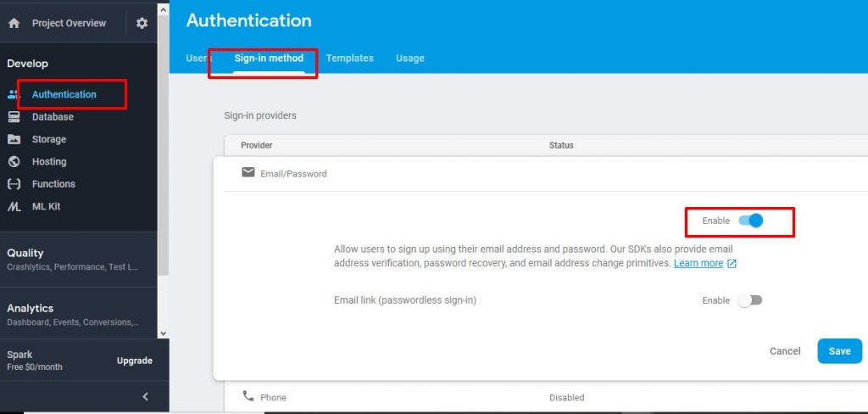Image resolution: width=868 pixels, height=414 pixels.
Task: Click the Storage folder icon
Action: (x=14, y=139)
